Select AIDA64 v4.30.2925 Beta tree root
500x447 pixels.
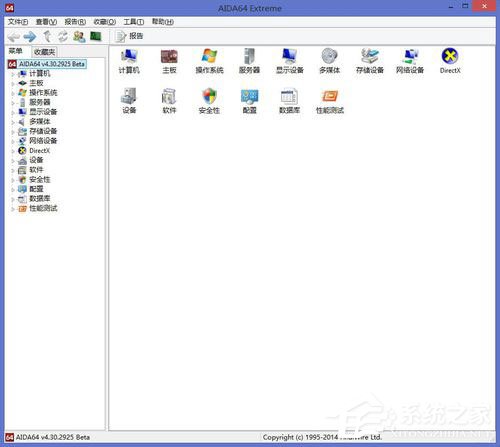pos(52,64)
